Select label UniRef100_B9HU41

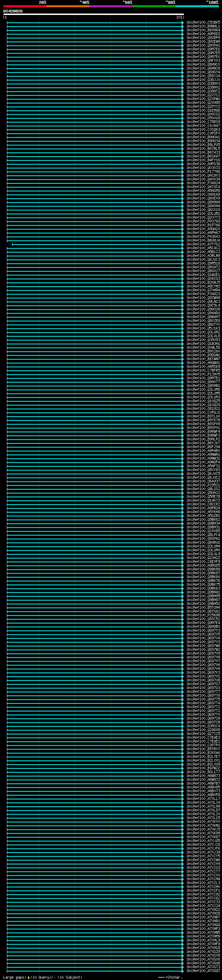coord(203,137)
